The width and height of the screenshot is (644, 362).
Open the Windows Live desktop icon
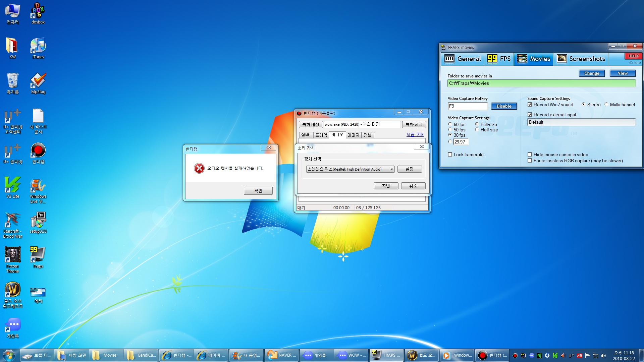(x=38, y=190)
